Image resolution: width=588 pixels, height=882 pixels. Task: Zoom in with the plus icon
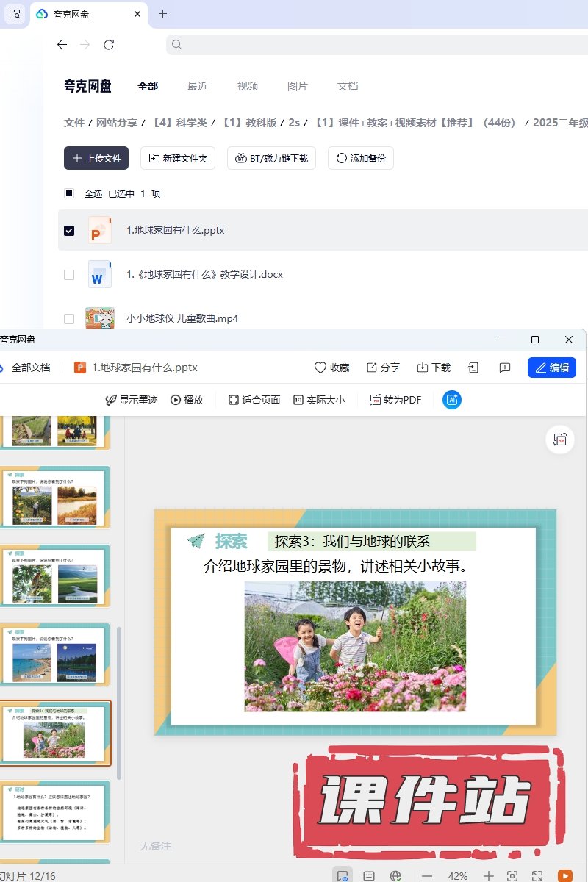[x=489, y=875]
